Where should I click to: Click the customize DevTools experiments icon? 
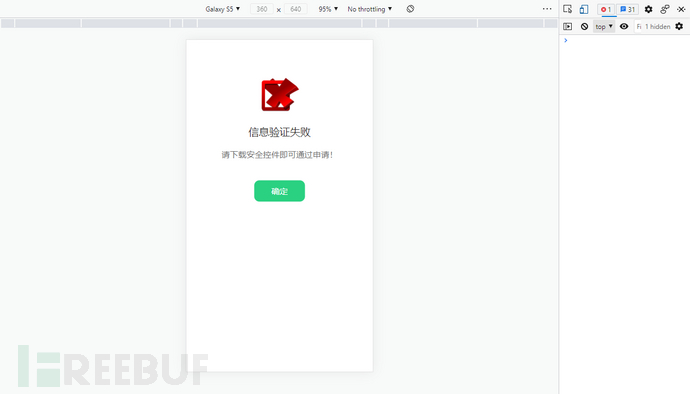click(x=665, y=9)
